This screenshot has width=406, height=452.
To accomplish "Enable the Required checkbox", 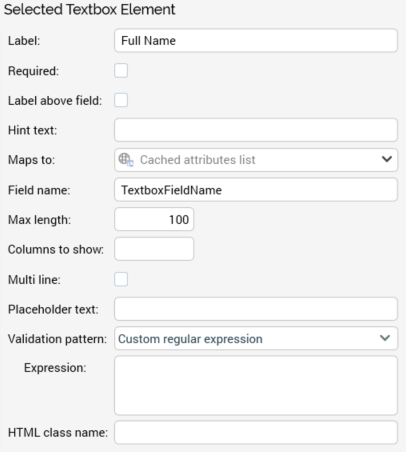I will click(x=121, y=71).
